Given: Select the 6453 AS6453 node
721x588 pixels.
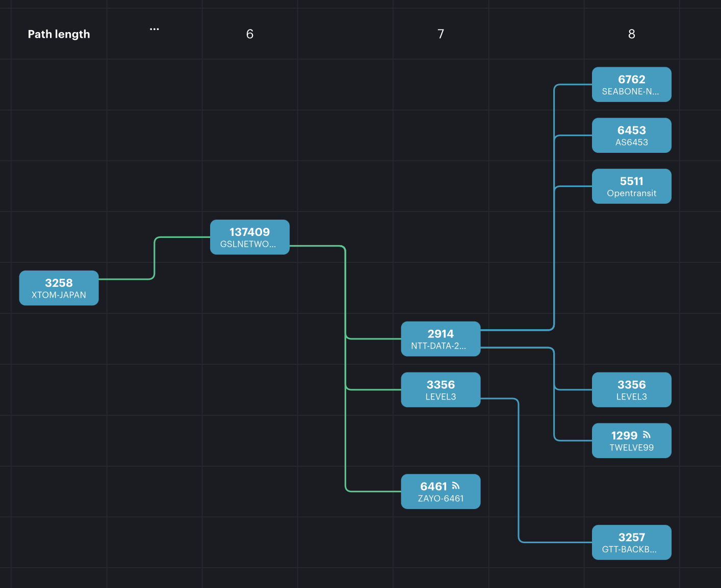Looking at the screenshot, I should point(631,136).
